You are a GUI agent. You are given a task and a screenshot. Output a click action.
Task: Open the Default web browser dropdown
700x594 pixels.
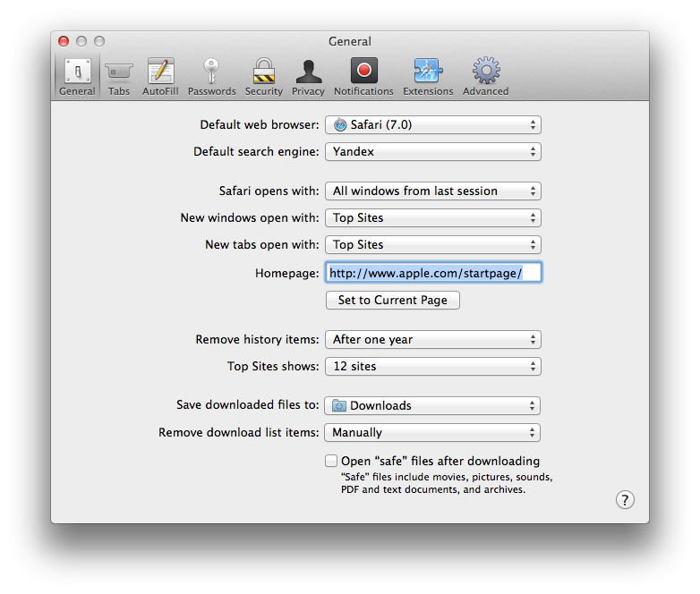pyautogui.click(x=433, y=125)
